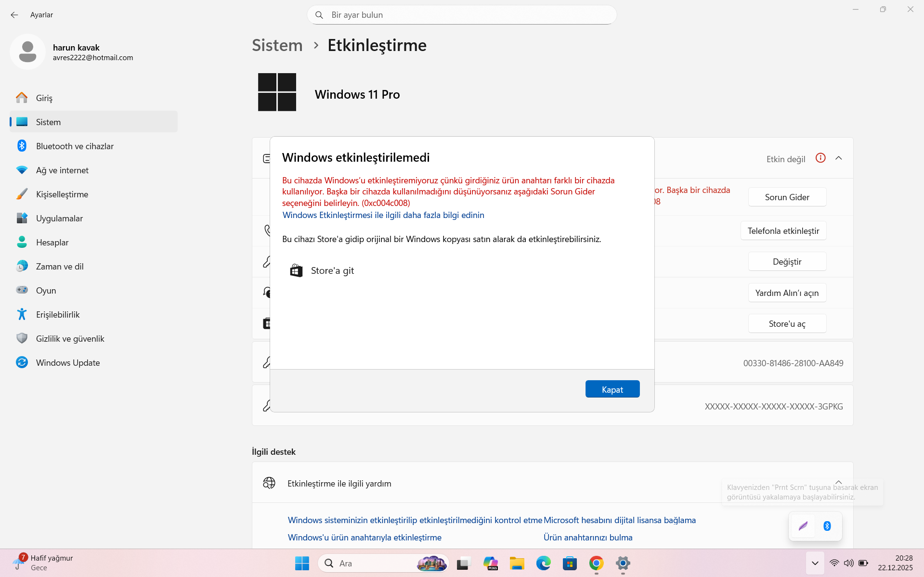Open File Explorer from the taskbar
Image resolution: width=924 pixels, height=577 pixels.
(517, 563)
